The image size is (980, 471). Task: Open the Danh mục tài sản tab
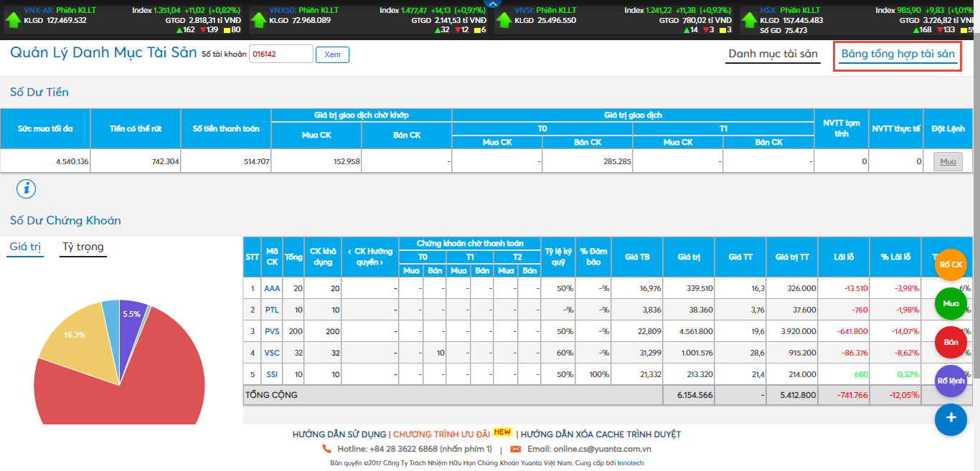[x=773, y=54]
